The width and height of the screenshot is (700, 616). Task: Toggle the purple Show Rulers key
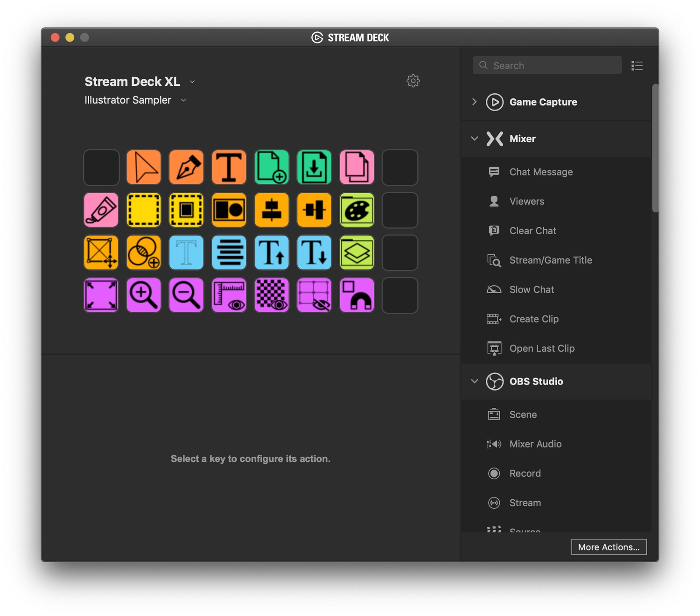coord(229,295)
